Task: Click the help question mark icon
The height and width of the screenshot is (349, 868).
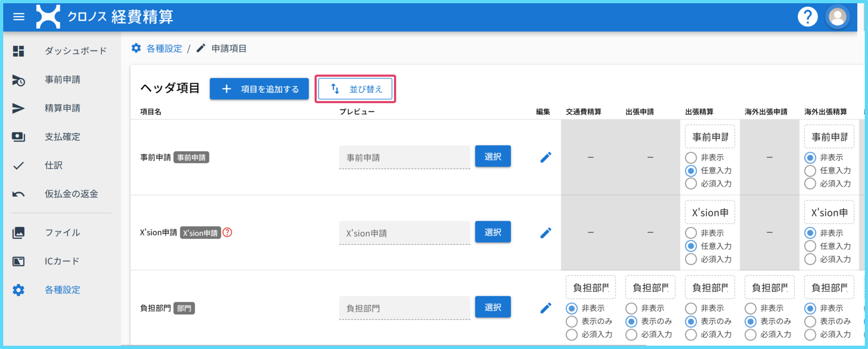Action: (x=807, y=17)
